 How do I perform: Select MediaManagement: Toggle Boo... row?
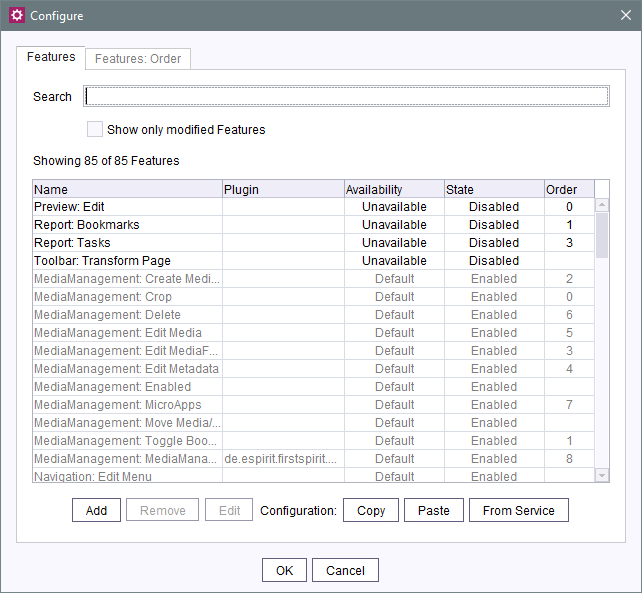pyautogui.click(x=313, y=441)
